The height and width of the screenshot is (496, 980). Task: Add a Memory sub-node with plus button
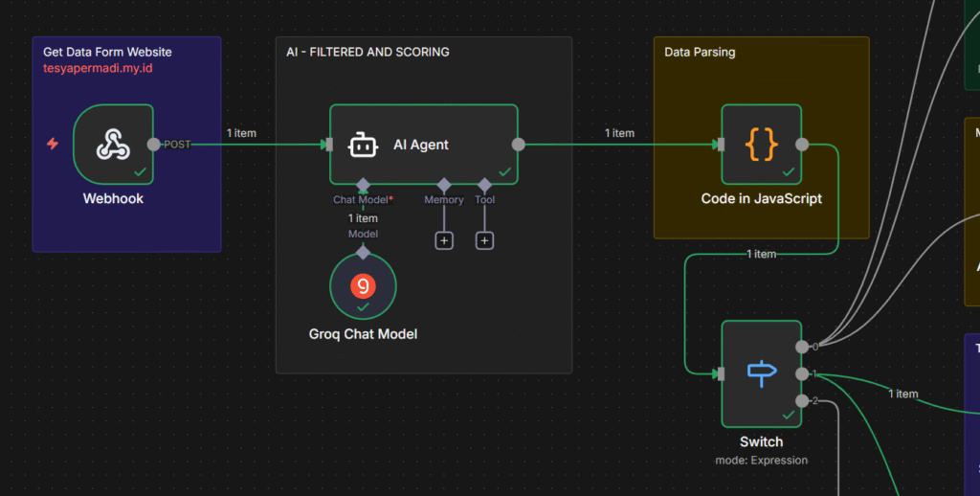[444, 240]
